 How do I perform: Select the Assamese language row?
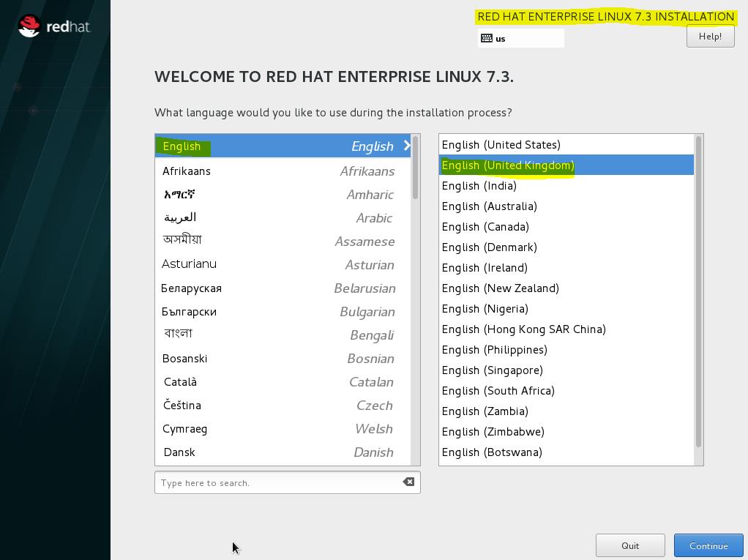pyautogui.click(x=283, y=241)
